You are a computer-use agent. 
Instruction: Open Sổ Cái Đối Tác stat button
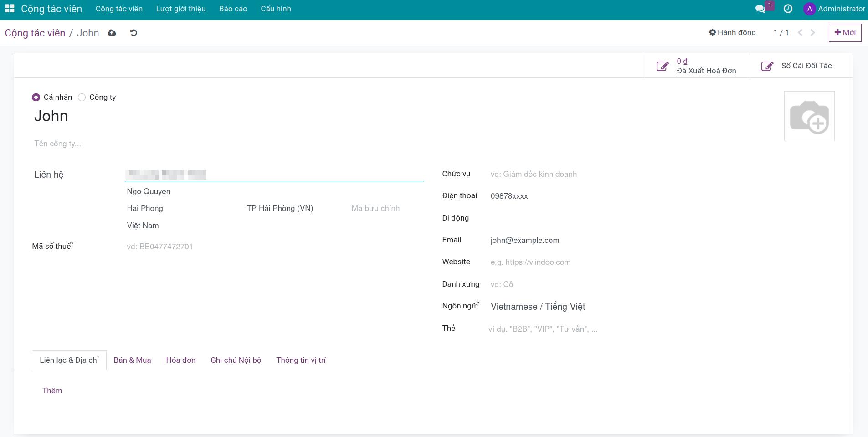pos(800,66)
